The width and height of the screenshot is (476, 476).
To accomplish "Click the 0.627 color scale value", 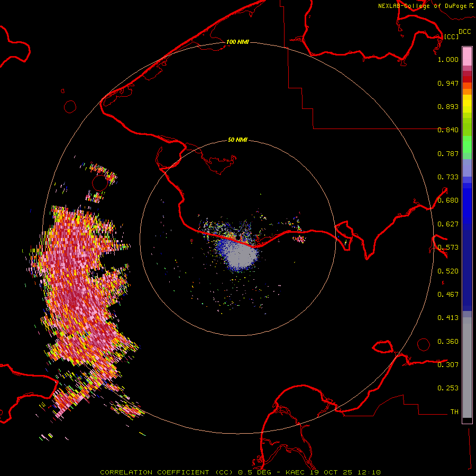I will coord(448,224).
